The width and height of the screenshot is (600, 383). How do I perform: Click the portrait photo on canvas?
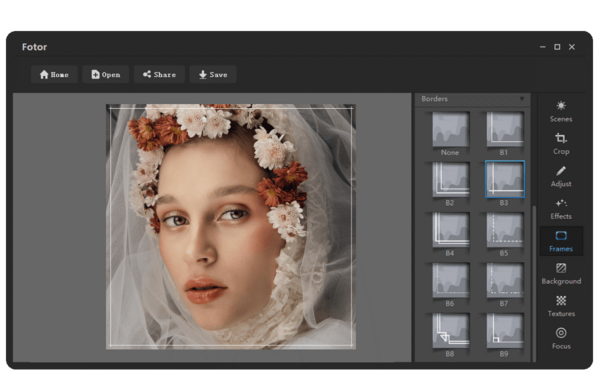(231, 227)
